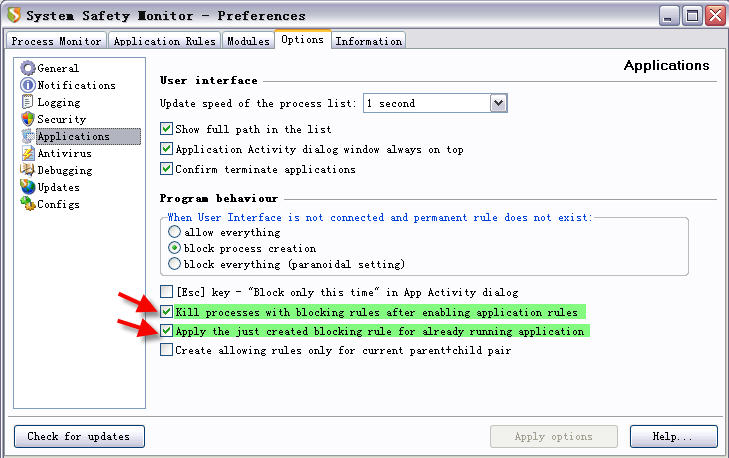Toggle Confirm terminate applications checkbox
This screenshot has width=729, height=458.
(x=166, y=169)
